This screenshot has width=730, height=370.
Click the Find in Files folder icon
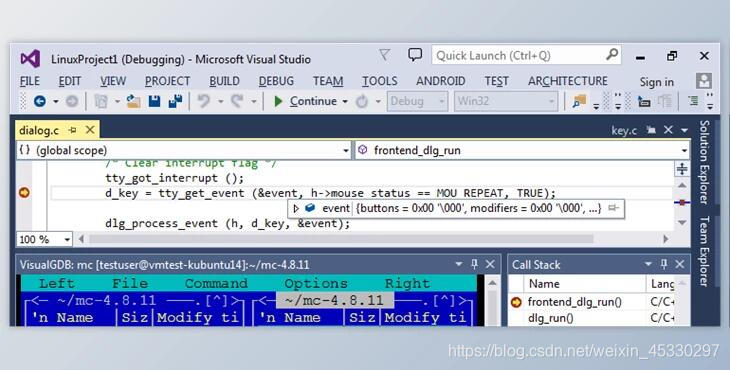coord(579,101)
